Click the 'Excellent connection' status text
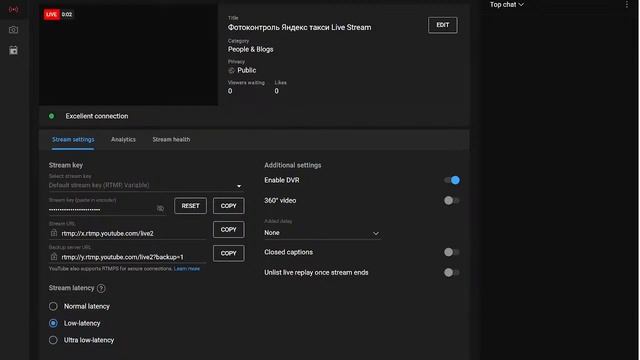Viewport: 640px width, 360px height. point(97,116)
